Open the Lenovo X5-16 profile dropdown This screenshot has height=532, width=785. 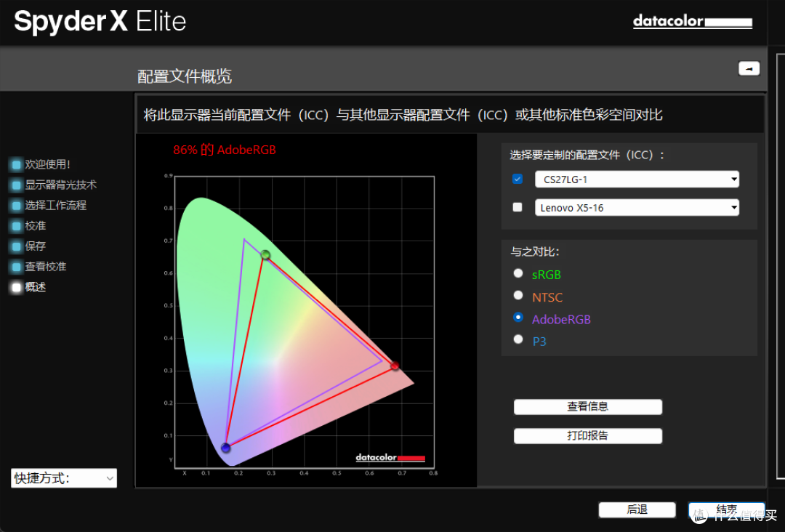(637, 207)
